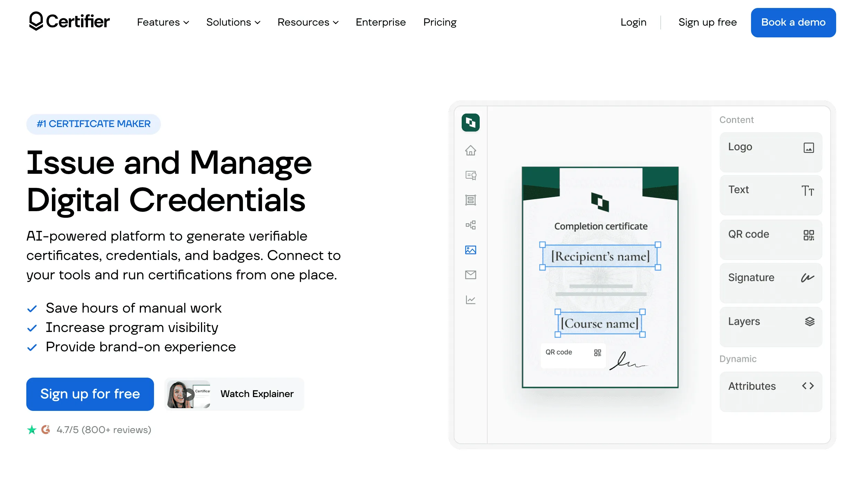This screenshot has height=477, width=868.
Task: Click checkmark beside Provide brand-on experience
Action: click(32, 347)
